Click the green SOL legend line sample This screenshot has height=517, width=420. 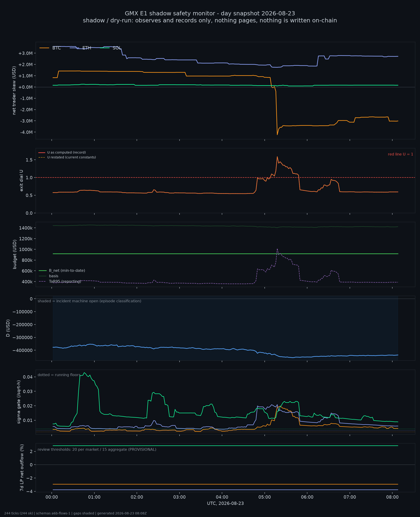[x=105, y=48]
